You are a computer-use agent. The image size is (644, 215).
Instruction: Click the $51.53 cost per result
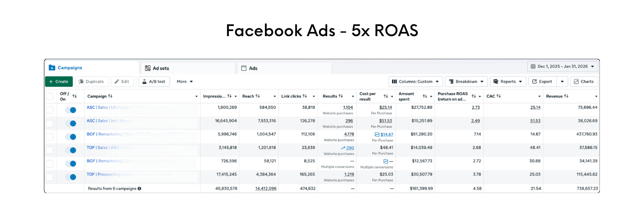point(386,121)
